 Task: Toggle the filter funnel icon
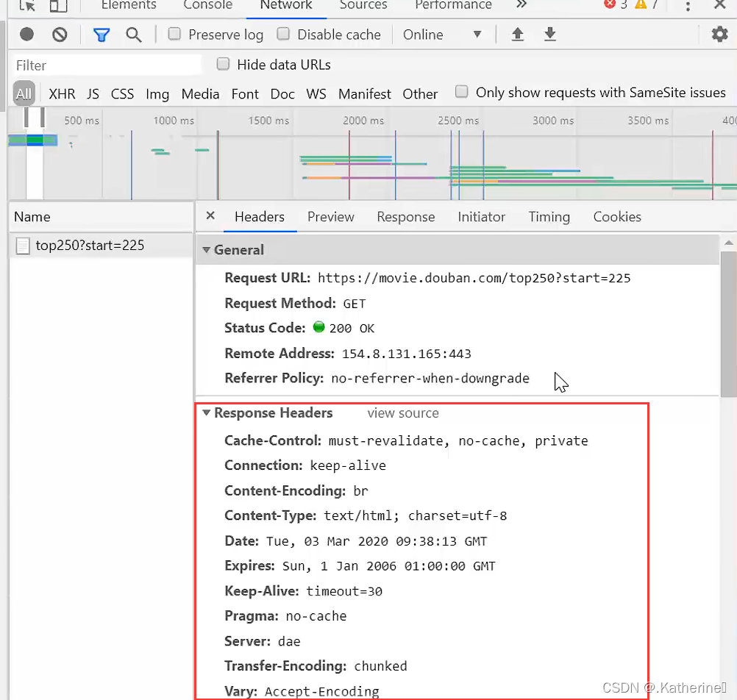(101, 35)
